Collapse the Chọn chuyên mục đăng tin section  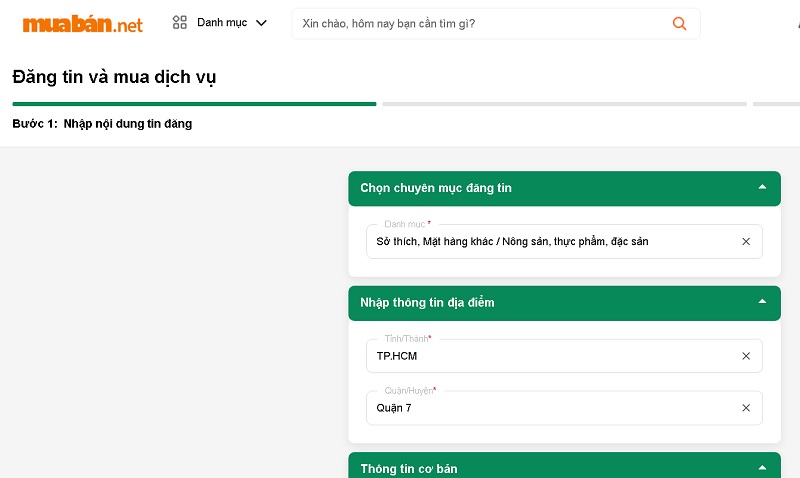pyautogui.click(x=762, y=187)
